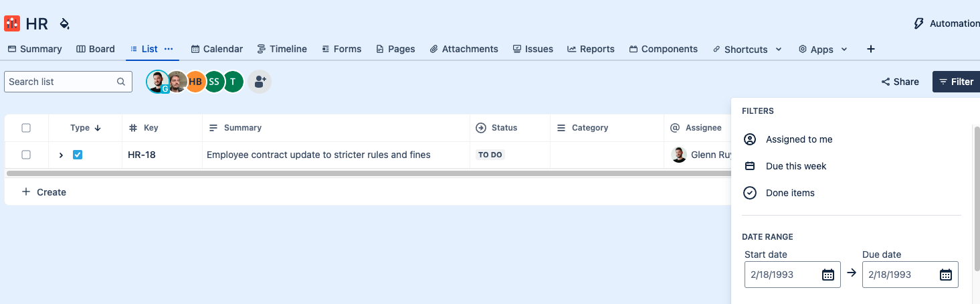The width and height of the screenshot is (980, 304).
Task: Switch to the Summary tab
Action: coord(35,49)
